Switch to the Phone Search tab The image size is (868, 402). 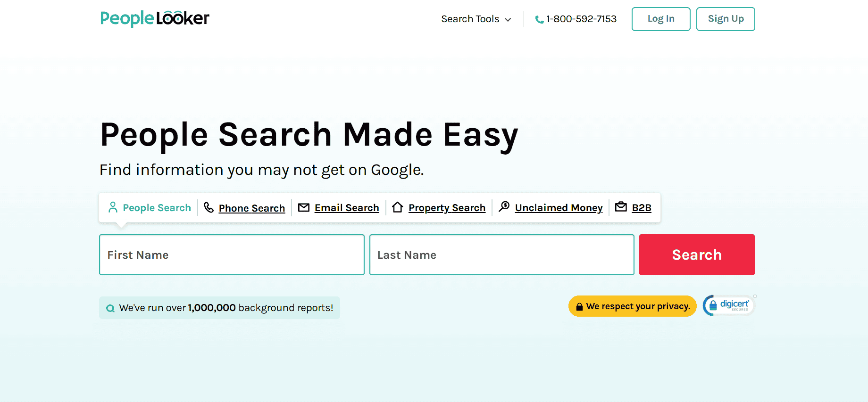[x=251, y=208]
